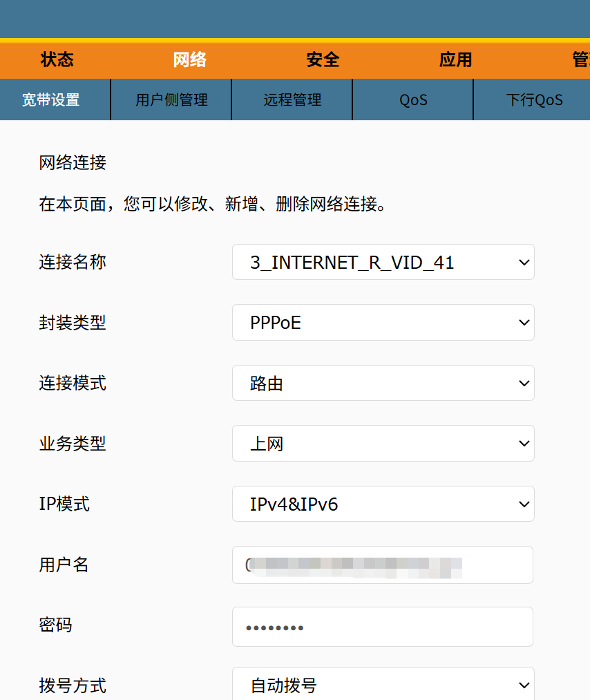Image resolution: width=590 pixels, height=700 pixels.
Task: Click the 密码 field label
Action: pos(55,625)
